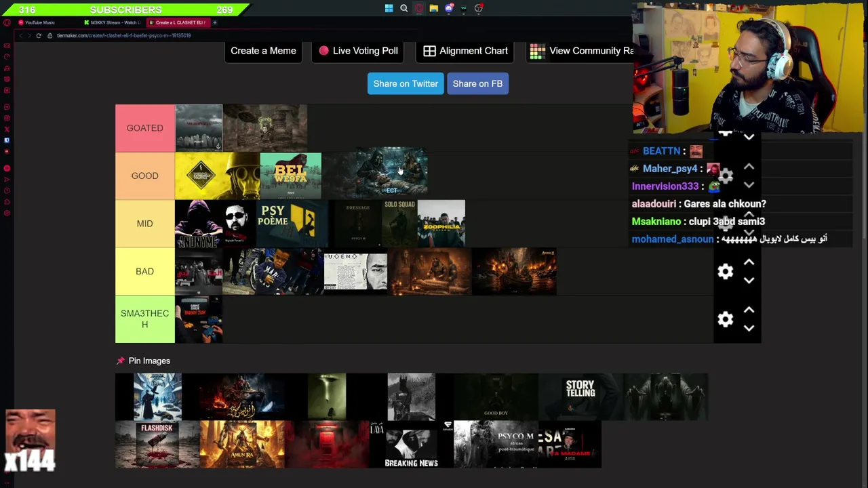Screen dimensions: 868x488
Task: Select the ZOOPHILIA cover in MID
Action: (441, 224)
